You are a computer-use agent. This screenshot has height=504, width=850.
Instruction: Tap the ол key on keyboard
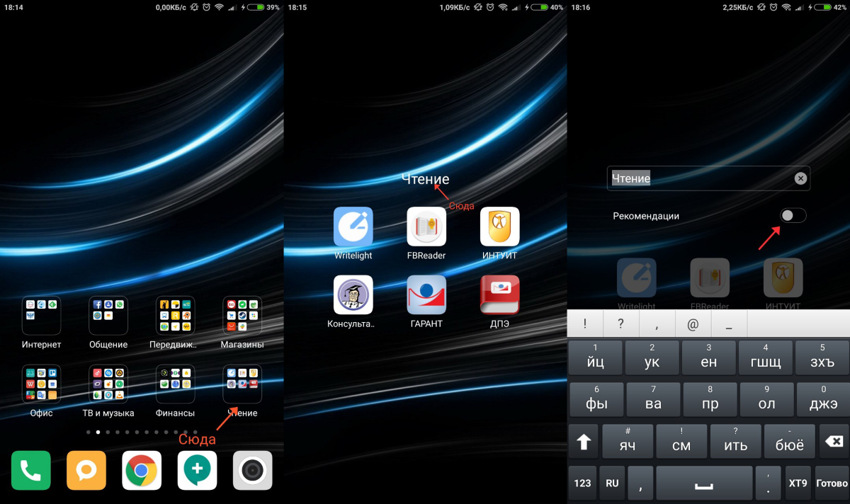[767, 399]
